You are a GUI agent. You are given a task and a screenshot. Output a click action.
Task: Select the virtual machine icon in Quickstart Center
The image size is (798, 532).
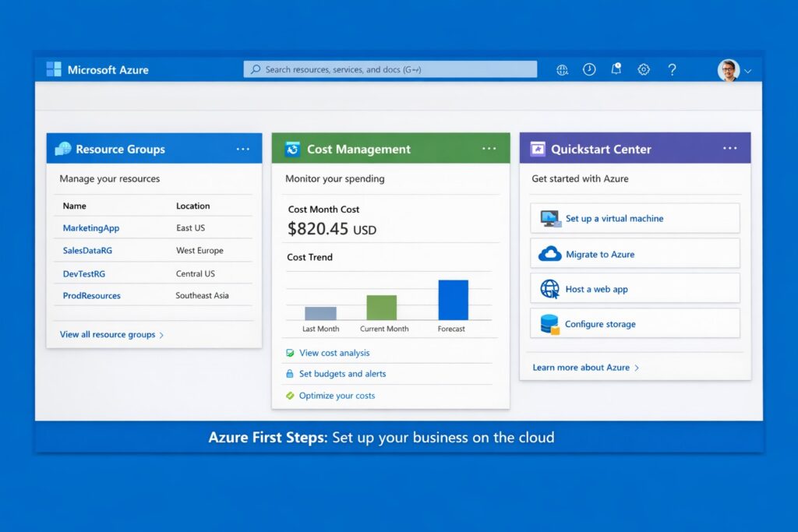coord(547,218)
